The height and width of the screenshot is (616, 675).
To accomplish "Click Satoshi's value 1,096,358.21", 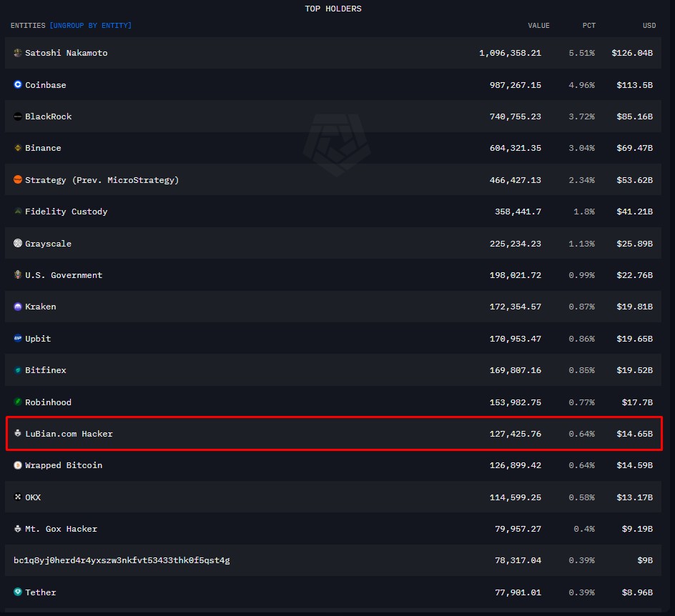I will [x=510, y=53].
